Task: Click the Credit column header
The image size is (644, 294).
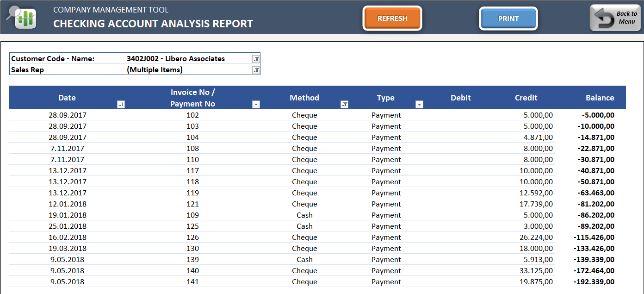Action: pyautogui.click(x=526, y=98)
